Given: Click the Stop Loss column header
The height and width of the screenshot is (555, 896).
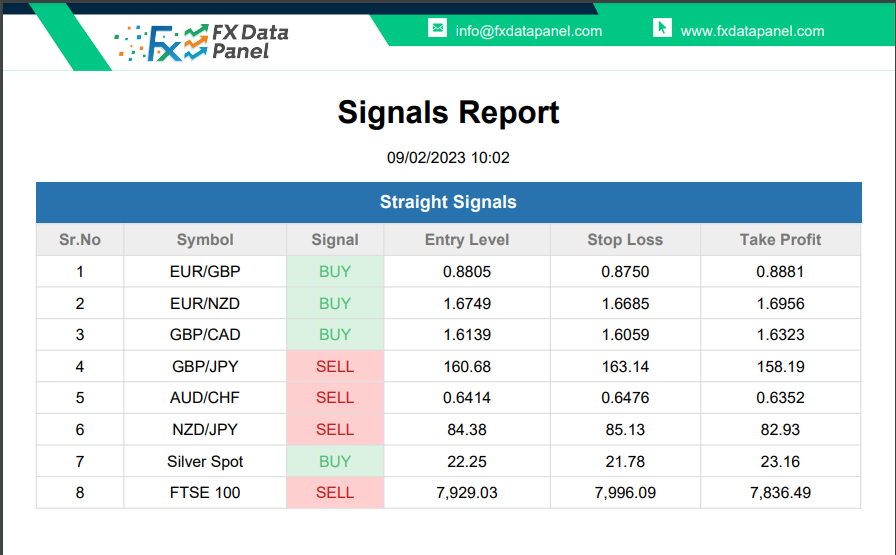Looking at the screenshot, I should coord(625,239).
